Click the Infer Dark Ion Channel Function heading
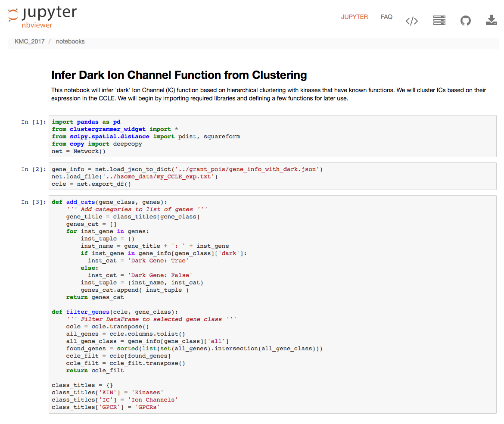The image size is (504, 424). (x=179, y=75)
